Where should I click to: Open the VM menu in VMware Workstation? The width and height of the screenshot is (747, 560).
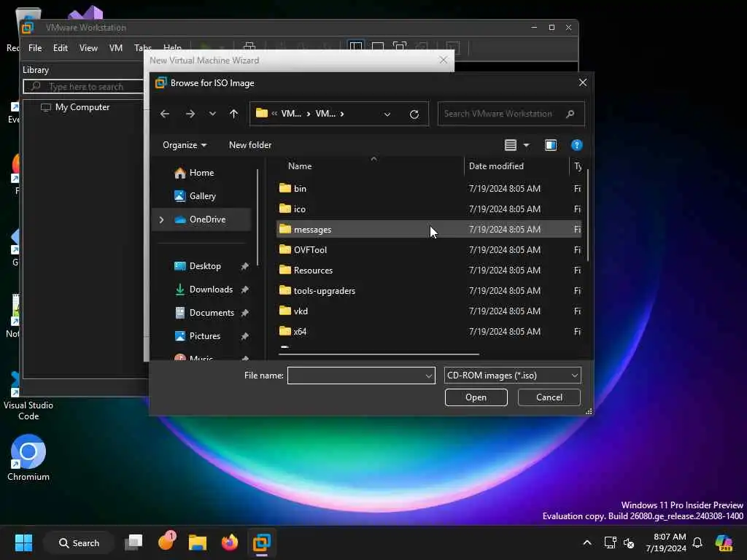[x=116, y=48]
